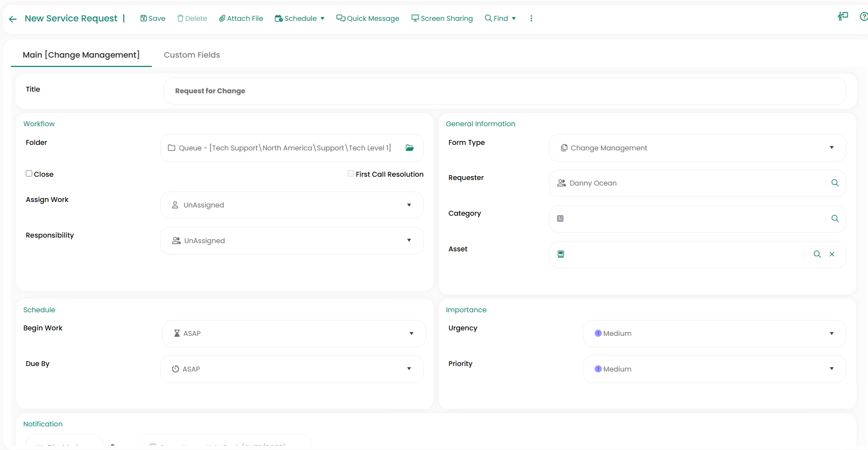Image resolution: width=868 pixels, height=450 pixels.
Task: Click the Workflow section label
Action: tap(39, 124)
